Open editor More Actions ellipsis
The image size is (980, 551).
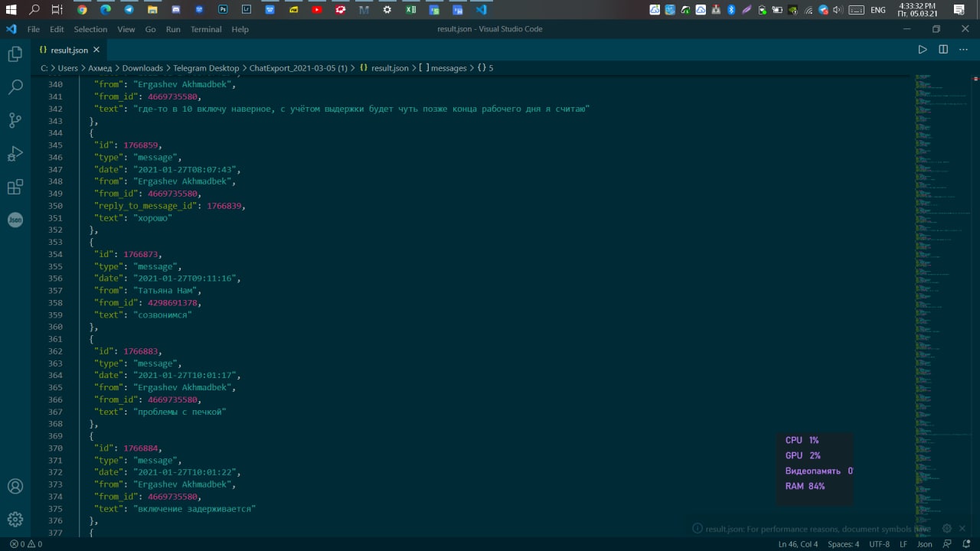tap(964, 50)
